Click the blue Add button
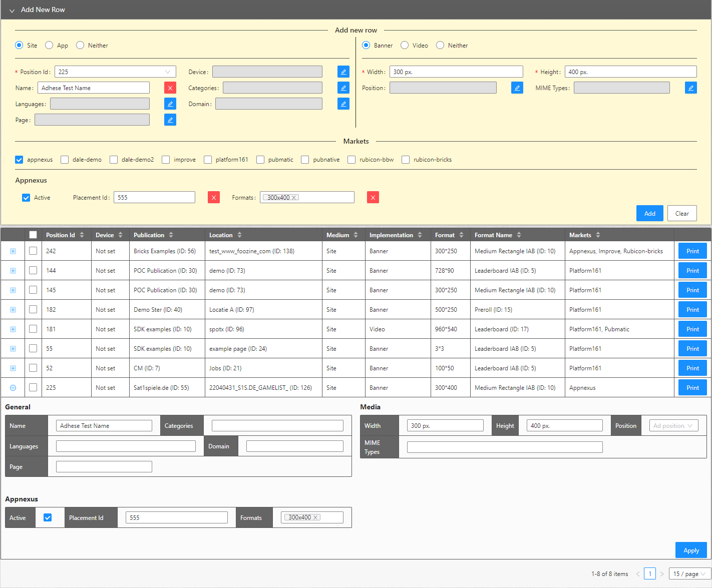This screenshot has width=712, height=588. (x=649, y=214)
